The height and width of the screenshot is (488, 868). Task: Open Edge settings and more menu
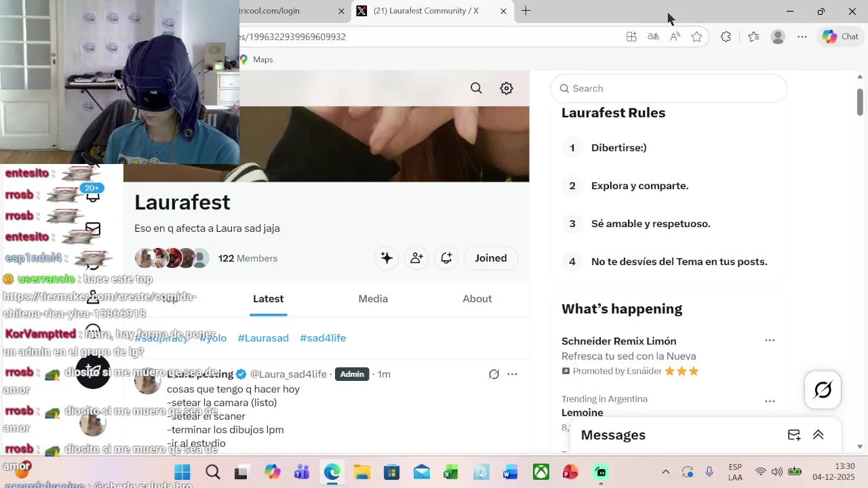[802, 37]
